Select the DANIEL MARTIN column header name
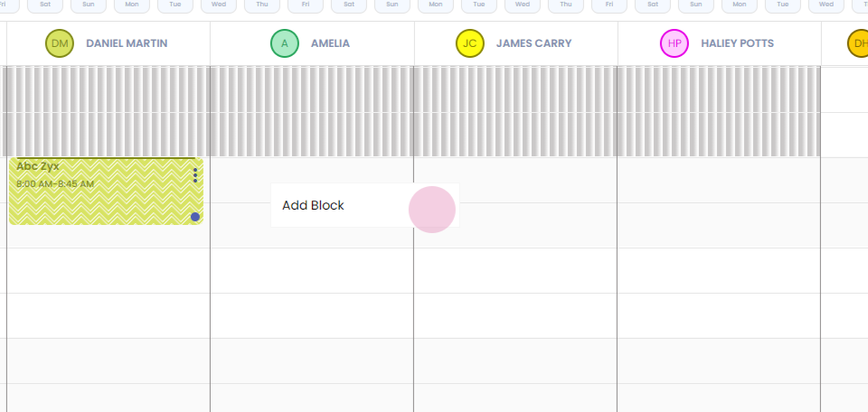 (x=127, y=43)
